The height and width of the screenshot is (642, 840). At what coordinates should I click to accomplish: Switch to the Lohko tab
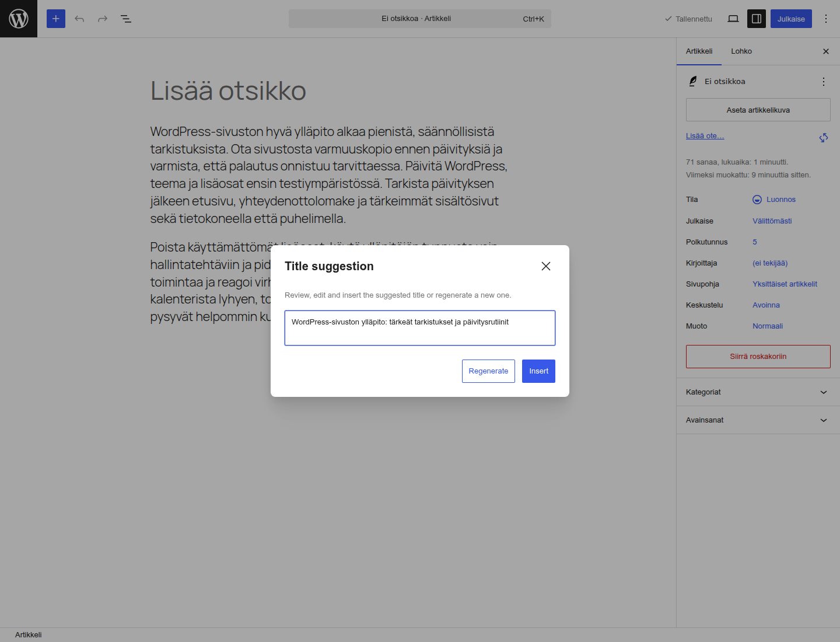(x=741, y=51)
